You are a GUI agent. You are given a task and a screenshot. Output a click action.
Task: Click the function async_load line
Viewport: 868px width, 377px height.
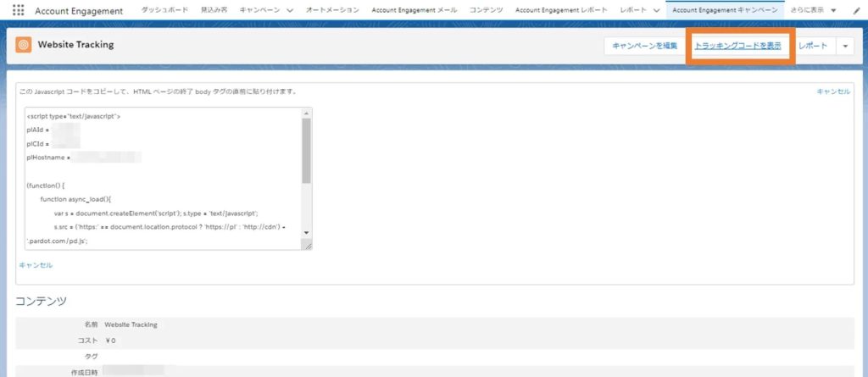(x=75, y=199)
